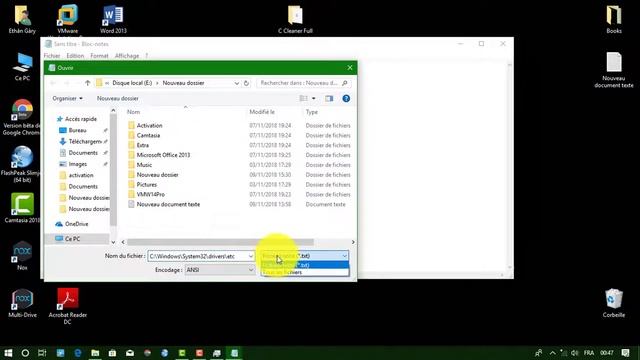Viewport: 640px width, 360px height.
Task: Open the change view dropdown arrow
Action: click(313, 98)
